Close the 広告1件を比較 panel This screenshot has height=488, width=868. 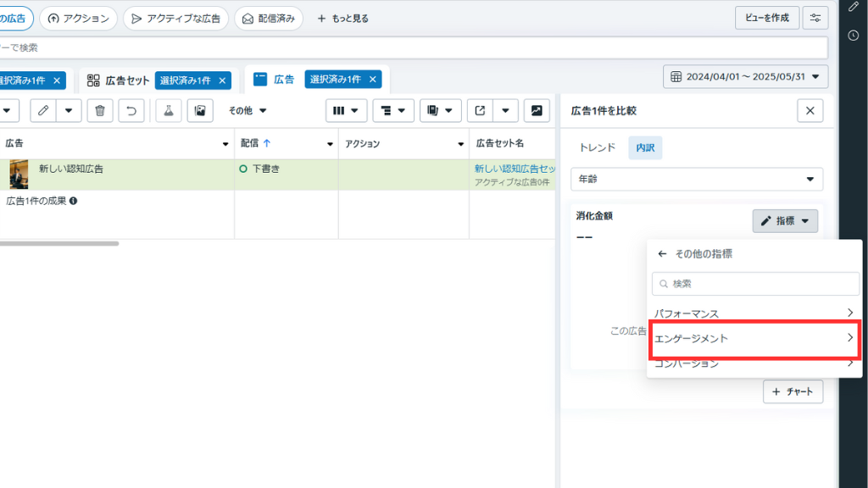pyautogui.click(x=810, y=110)
